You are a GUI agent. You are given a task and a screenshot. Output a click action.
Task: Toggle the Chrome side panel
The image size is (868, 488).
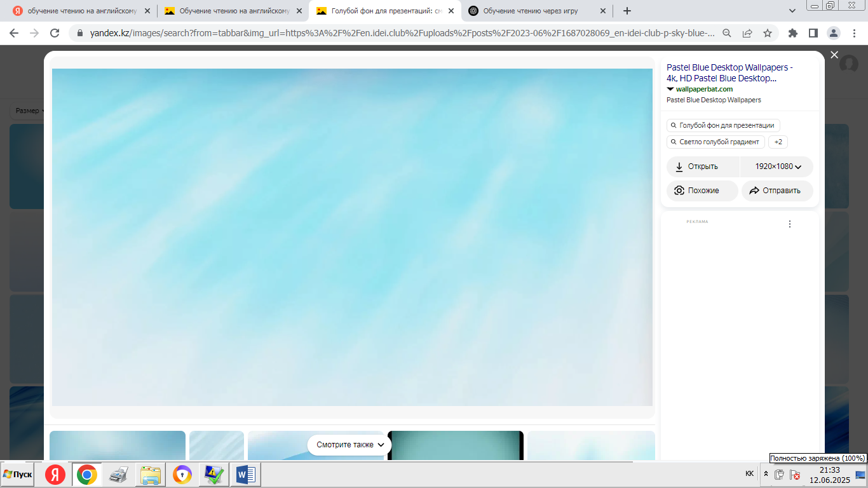pos(813,33)
